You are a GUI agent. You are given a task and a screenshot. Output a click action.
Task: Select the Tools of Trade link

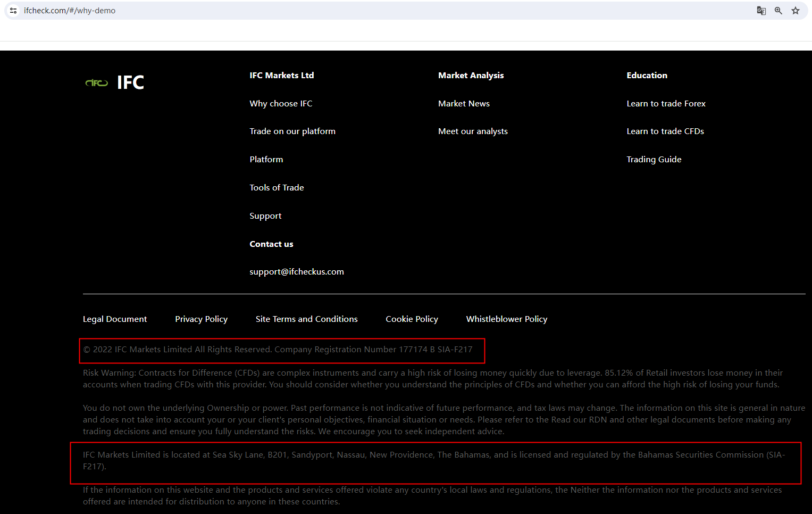click(277, 187)
